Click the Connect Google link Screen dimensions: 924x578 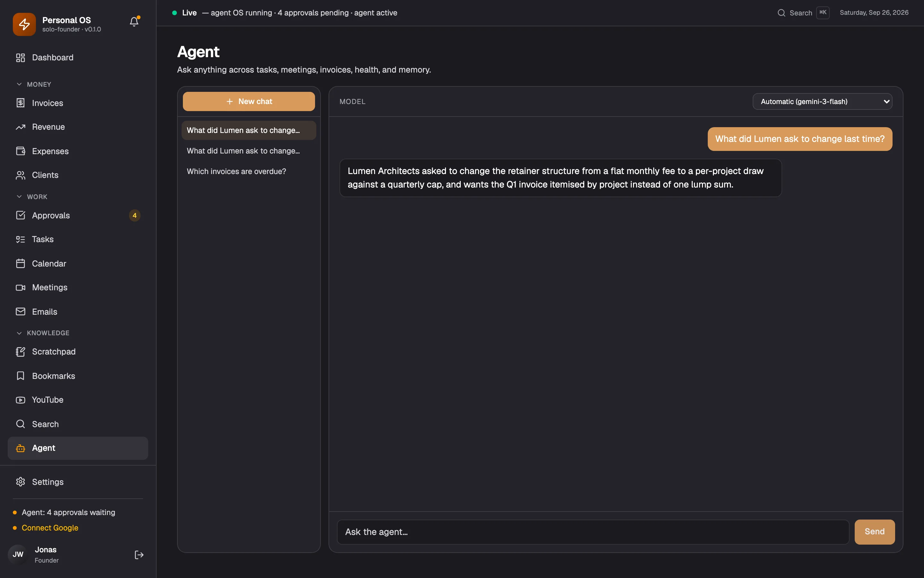pyautogui.click(x=50, y=528)
